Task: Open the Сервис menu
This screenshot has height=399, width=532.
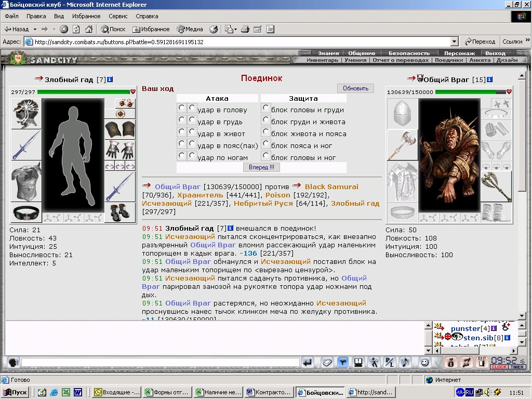Action: (118, 16)
